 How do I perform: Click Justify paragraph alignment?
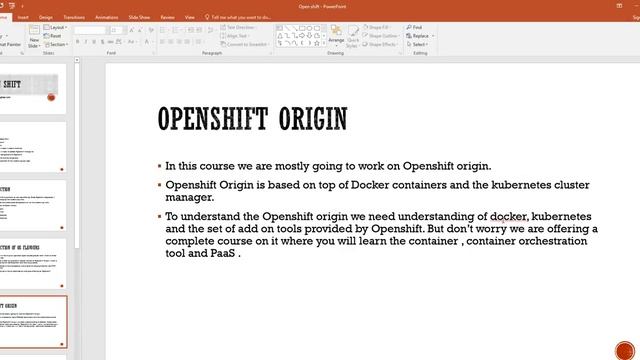tap(187, 42)
